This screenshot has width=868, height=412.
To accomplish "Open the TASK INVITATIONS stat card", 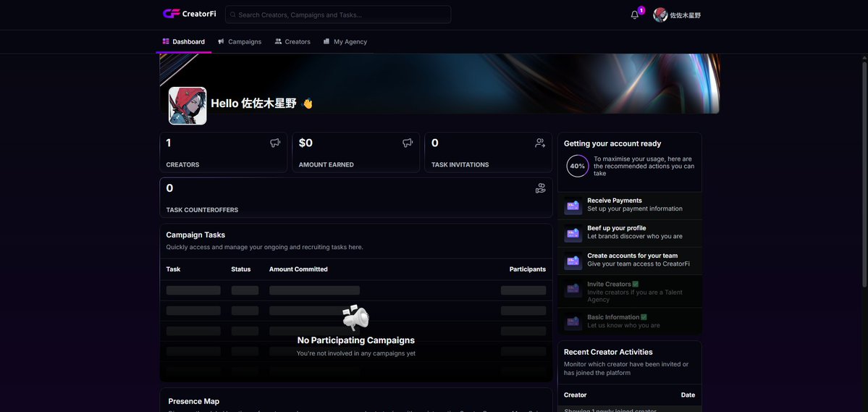I will [x=488, y=152].
